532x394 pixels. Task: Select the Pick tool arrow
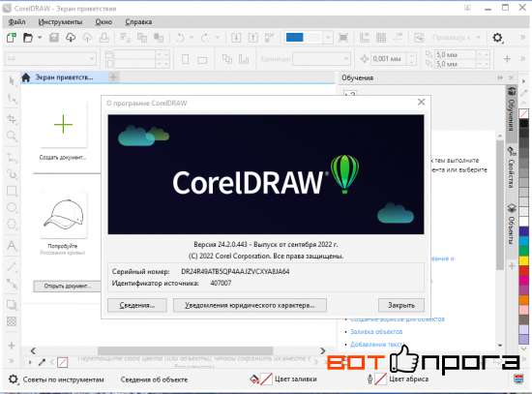pos(12,81)
